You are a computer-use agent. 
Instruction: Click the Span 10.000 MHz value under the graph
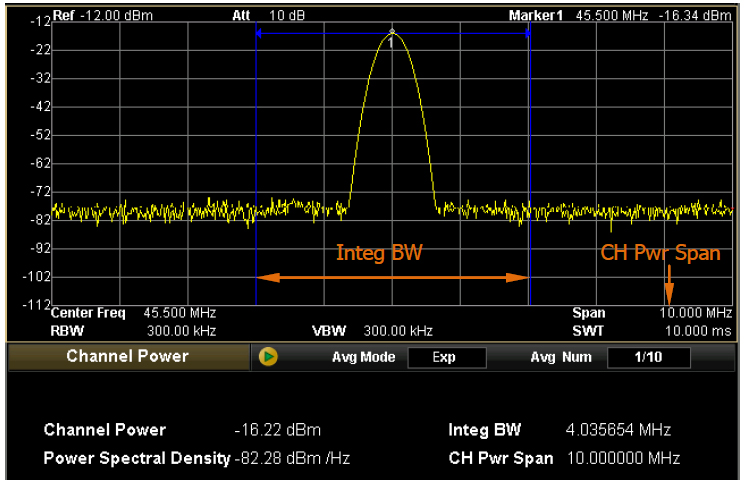(696, 313)
